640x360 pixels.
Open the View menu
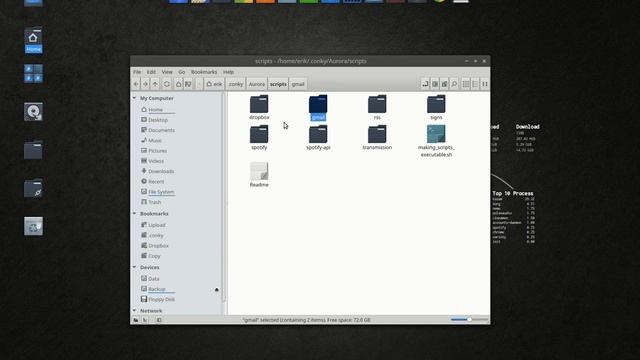coord(167,72)
